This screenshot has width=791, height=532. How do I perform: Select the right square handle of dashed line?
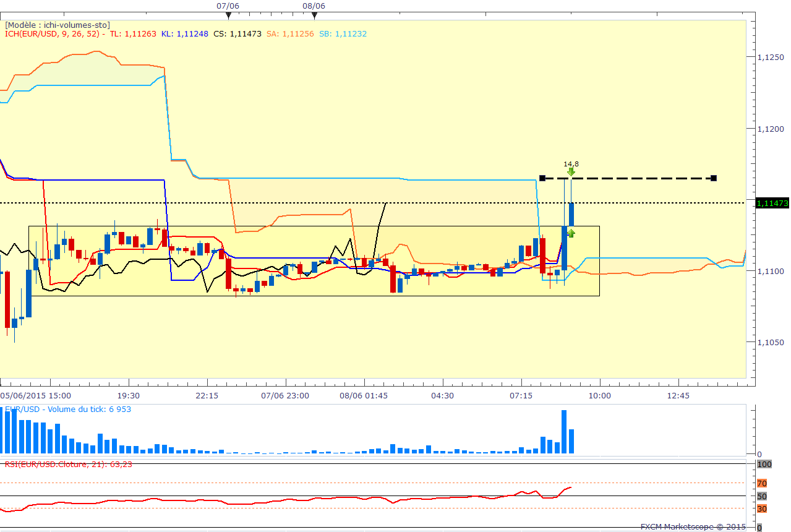[x=714, y=178]
